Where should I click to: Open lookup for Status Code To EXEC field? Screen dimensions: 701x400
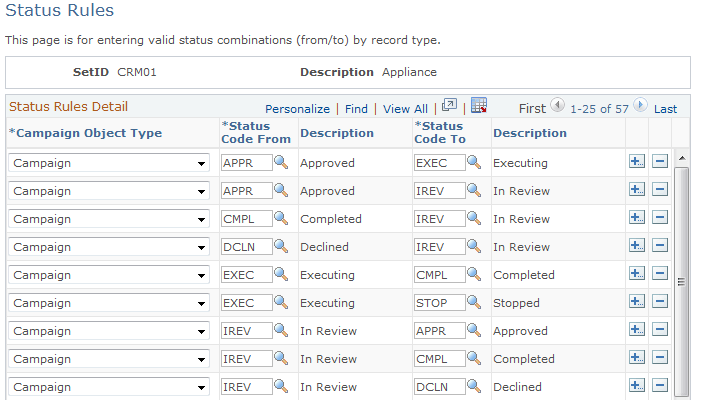(474, 162)
